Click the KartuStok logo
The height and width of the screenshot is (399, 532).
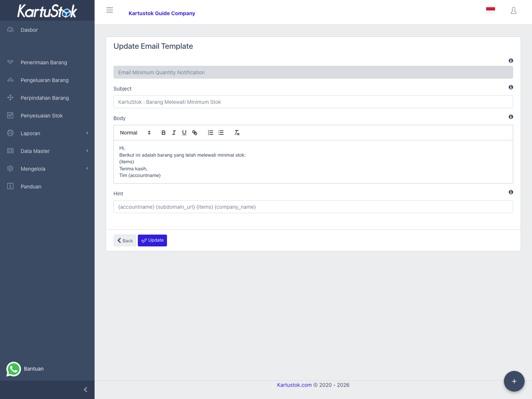(x=47, y=11)
